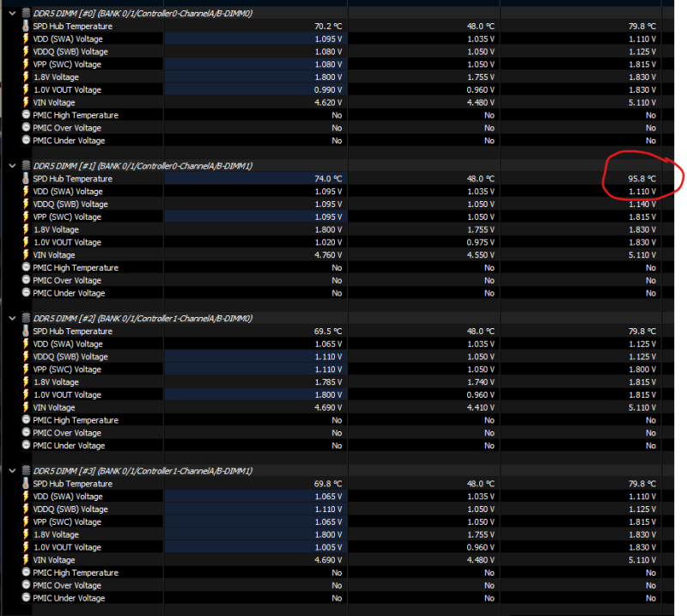This screenshot has height=616, width=687.
Task: Click the 95.8 °C maximum temperature value
Action: (x=641, y=179)
